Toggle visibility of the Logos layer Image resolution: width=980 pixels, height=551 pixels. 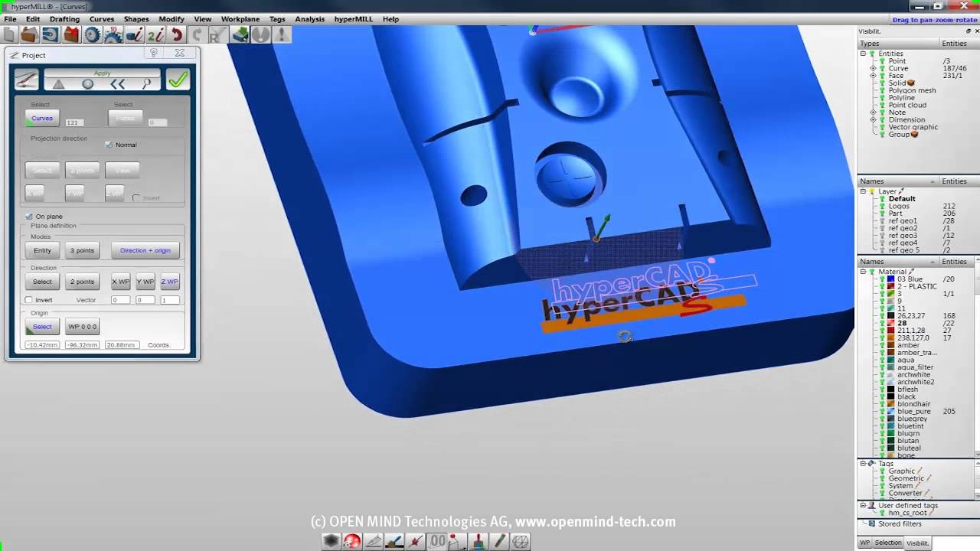coord(882,206)
